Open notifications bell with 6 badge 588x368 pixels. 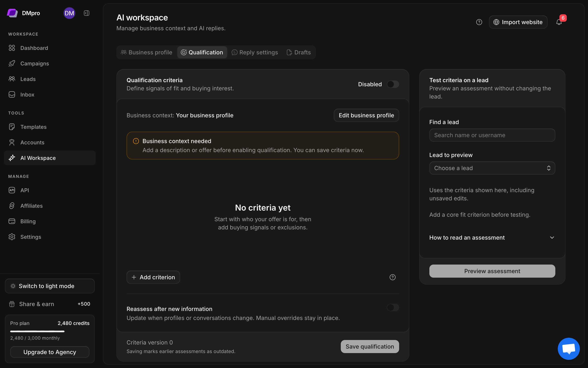(x=559, y=22)
